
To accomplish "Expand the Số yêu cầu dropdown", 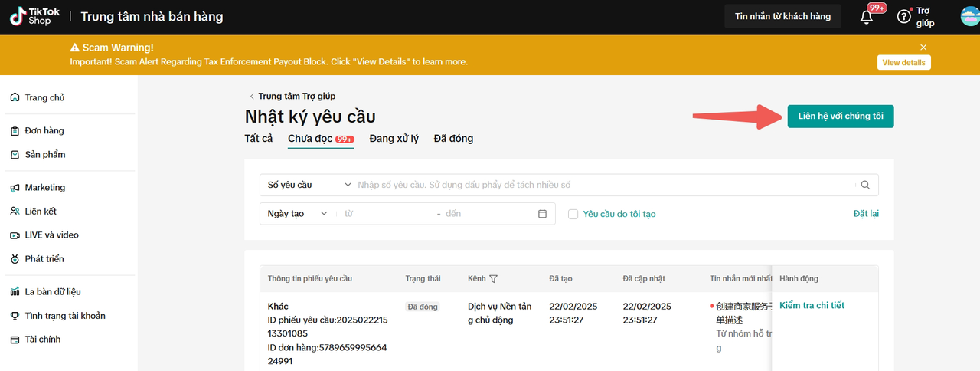I will point(309,185).
